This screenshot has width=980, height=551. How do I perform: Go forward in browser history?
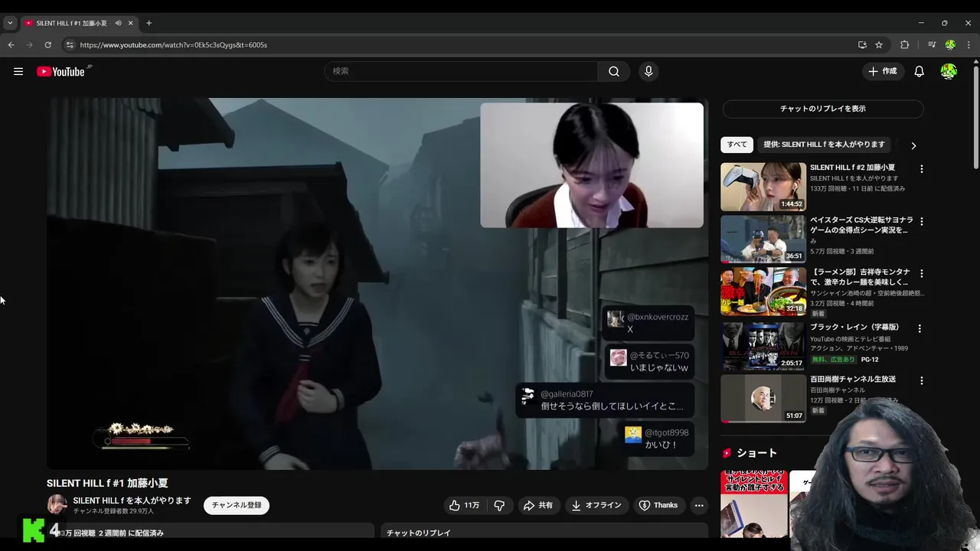(x=30, y=44)
